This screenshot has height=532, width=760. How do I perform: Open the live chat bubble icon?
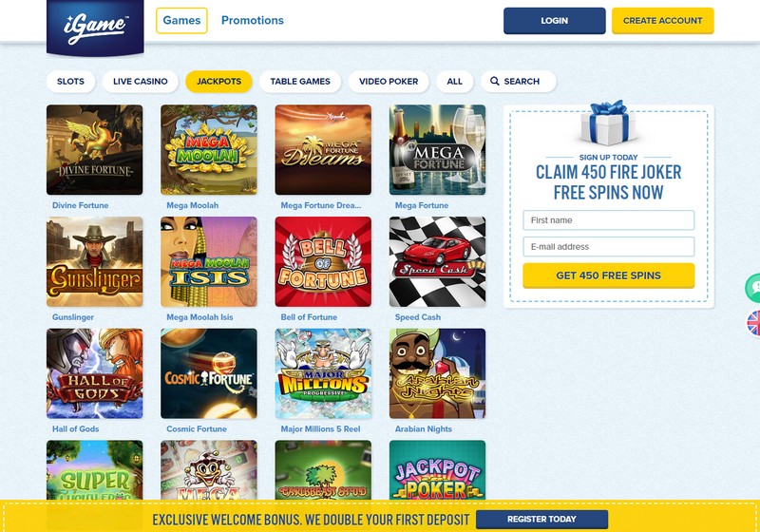point(752,288)
